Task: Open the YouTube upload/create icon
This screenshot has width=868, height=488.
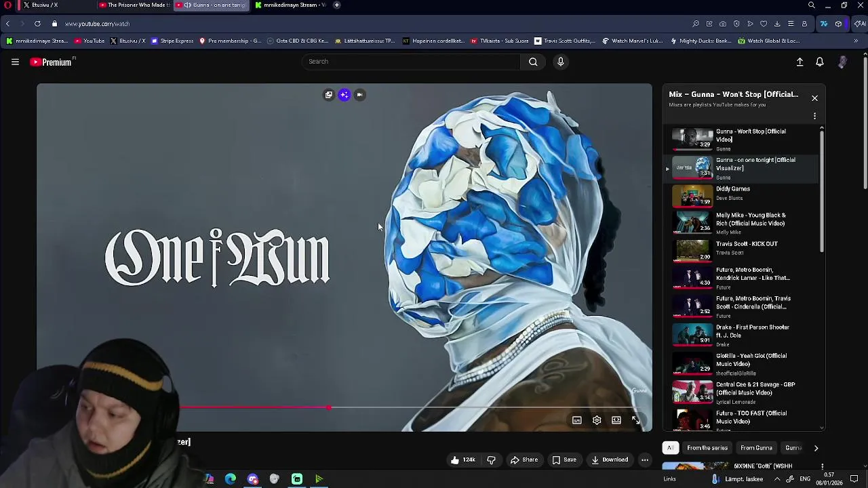Action: 800,62
